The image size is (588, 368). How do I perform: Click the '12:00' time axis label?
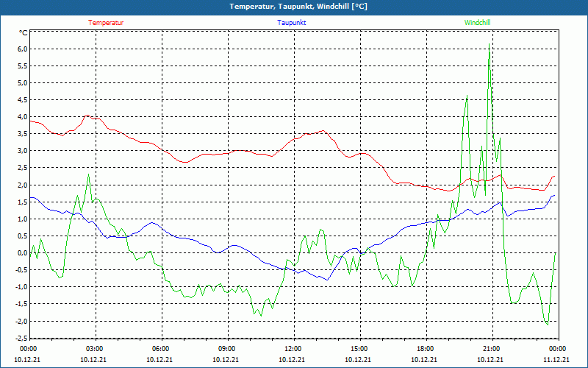pyautogui.click(x=293, y=348)
